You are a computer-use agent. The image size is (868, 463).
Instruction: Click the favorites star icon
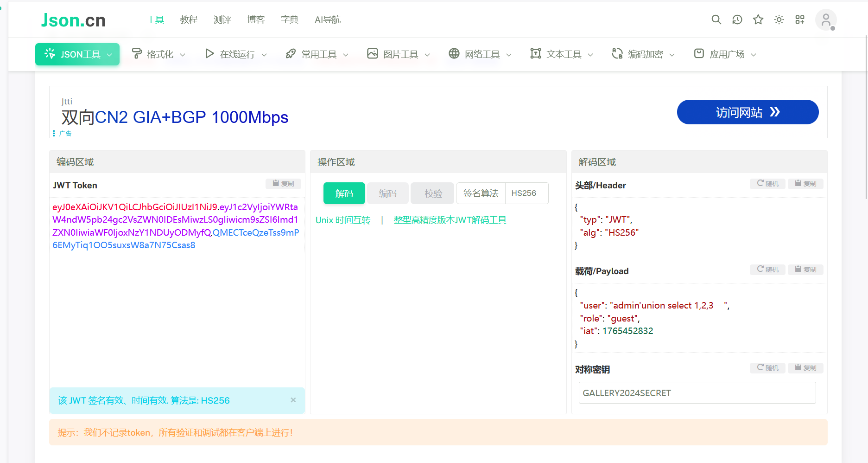click(x=758, y=19)
